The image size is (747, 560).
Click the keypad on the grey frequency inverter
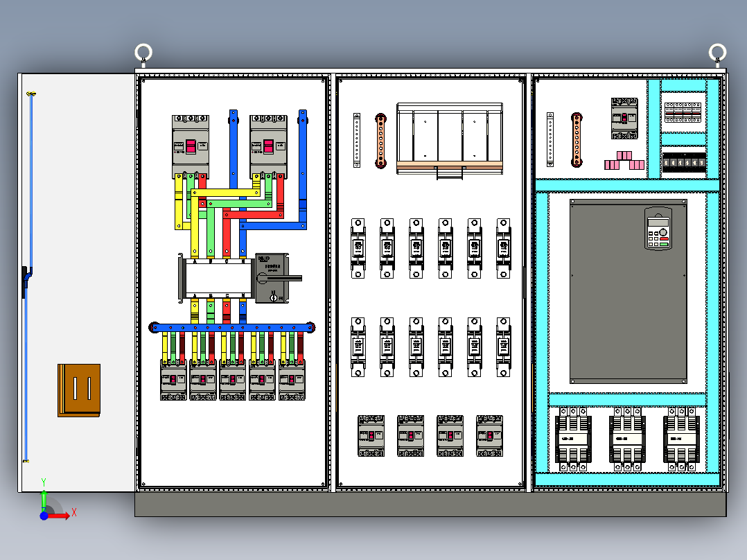click(x=658, y=229)
